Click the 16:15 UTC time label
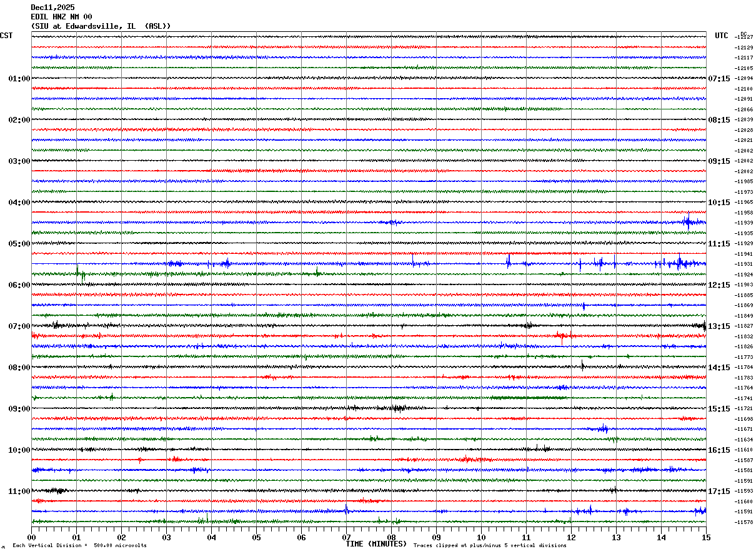 point(719,450)
